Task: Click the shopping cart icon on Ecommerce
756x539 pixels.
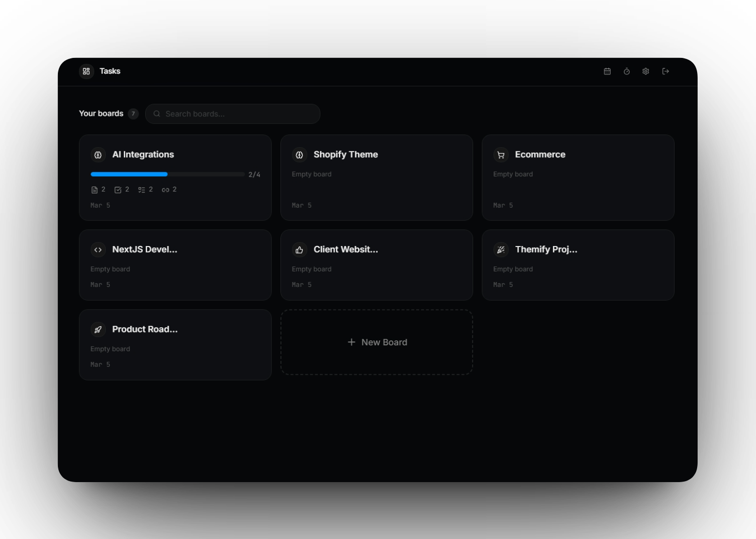Action: point(501,155)
